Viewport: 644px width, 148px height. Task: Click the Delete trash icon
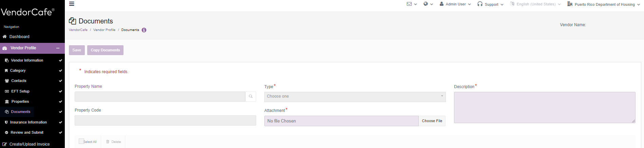108,142
